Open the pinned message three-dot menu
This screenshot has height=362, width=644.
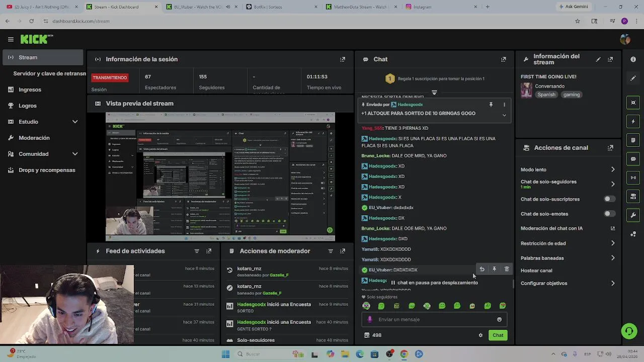[x=504, y=105]
